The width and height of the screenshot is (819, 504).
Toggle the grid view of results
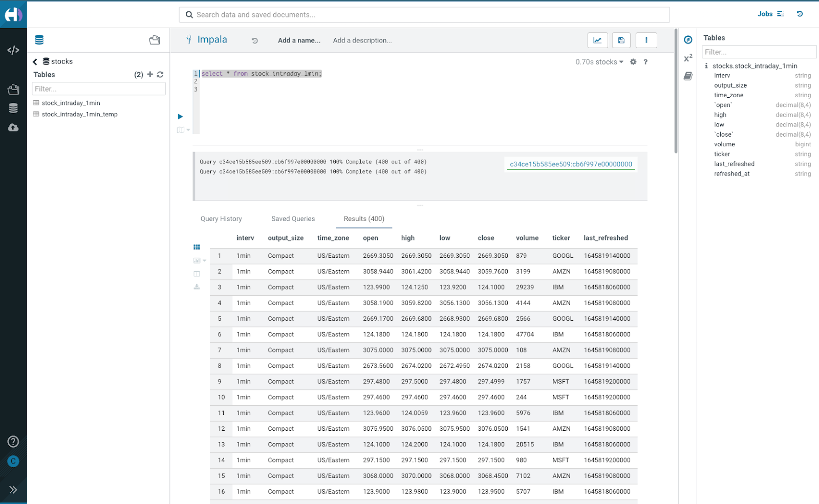(x=197, y=247)
